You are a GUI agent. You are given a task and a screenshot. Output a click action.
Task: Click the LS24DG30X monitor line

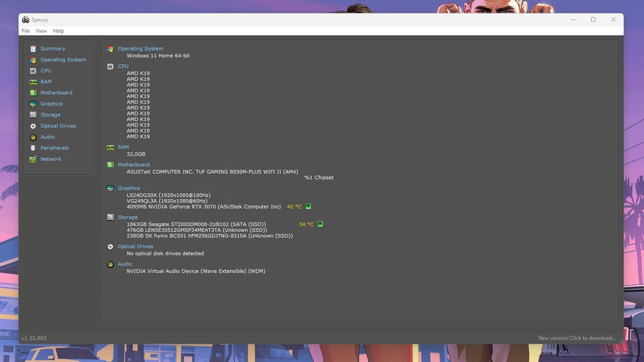(x=168, y=195)
